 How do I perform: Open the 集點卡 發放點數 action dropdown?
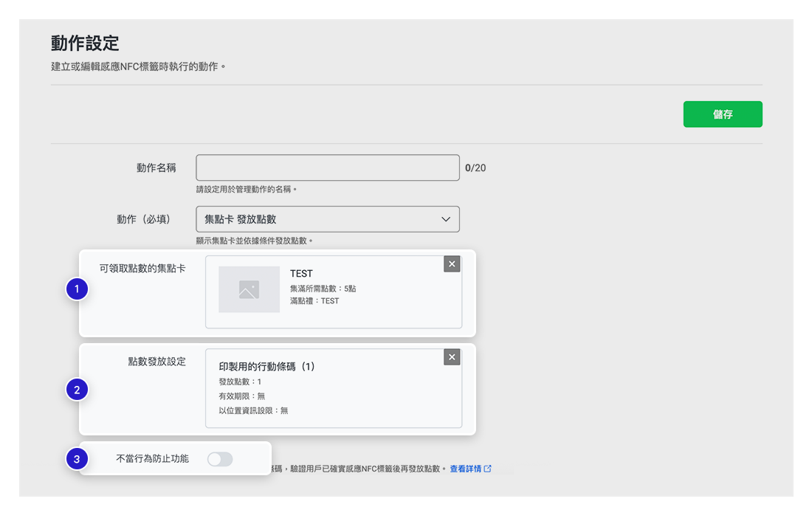(327, 219)
